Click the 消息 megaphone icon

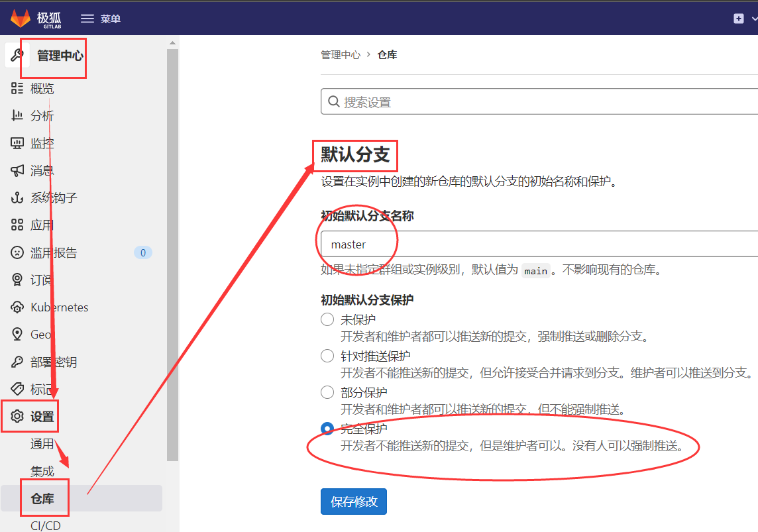pyautogui.click(x=17, y=170)
